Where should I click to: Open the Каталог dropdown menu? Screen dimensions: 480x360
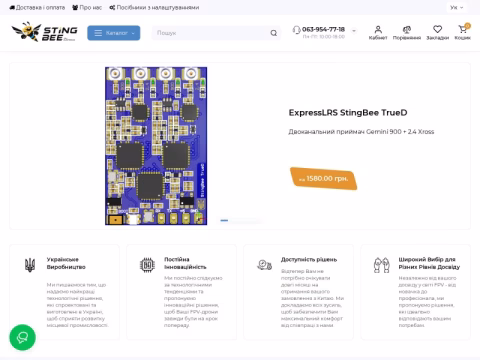(x=114, y=33)
